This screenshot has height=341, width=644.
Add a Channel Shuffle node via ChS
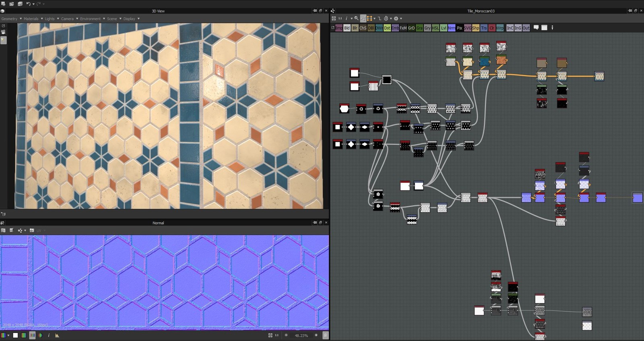[x=363, y=28]
